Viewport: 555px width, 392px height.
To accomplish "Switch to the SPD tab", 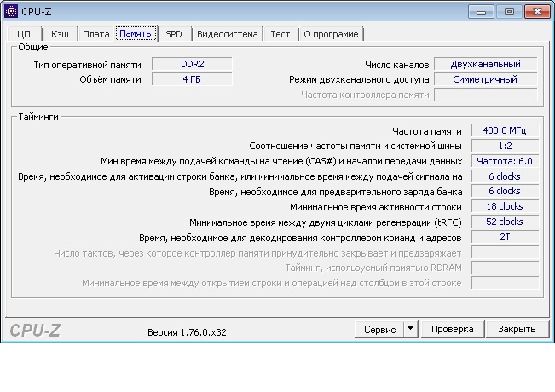I will point(173,34).
